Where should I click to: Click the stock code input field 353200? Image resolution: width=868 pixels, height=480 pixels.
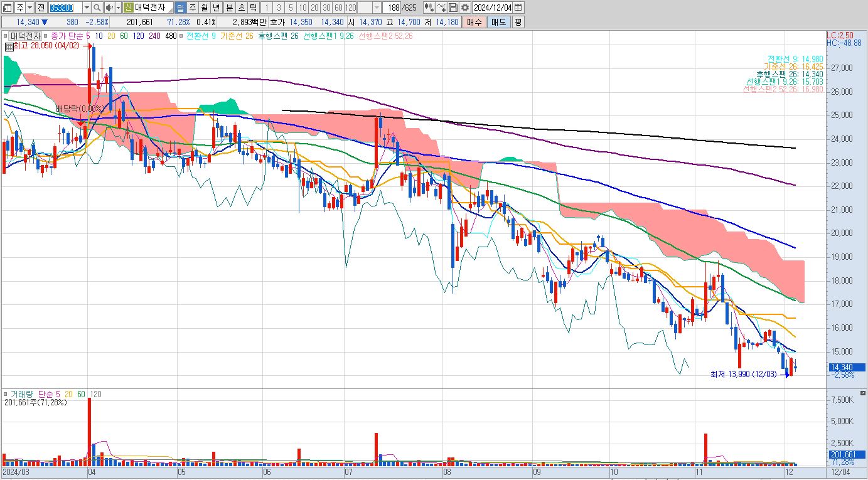point(65,8)
